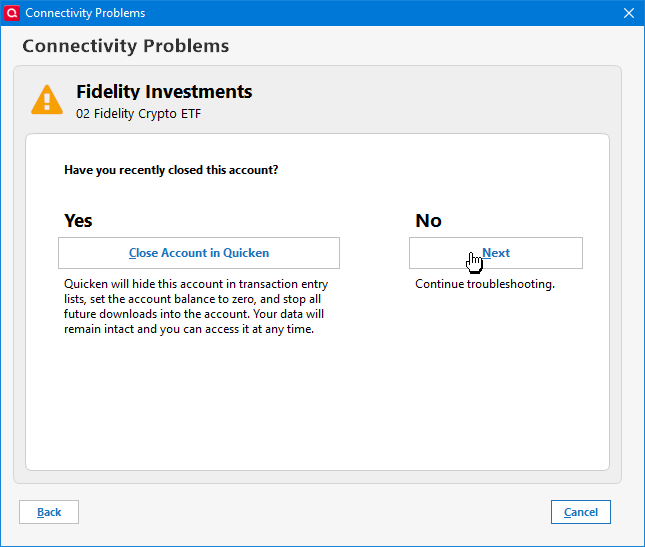The width and height of the screenshot is (645, 547).
Task: Go Back to the previous step
Action: [x=49, y=512]
